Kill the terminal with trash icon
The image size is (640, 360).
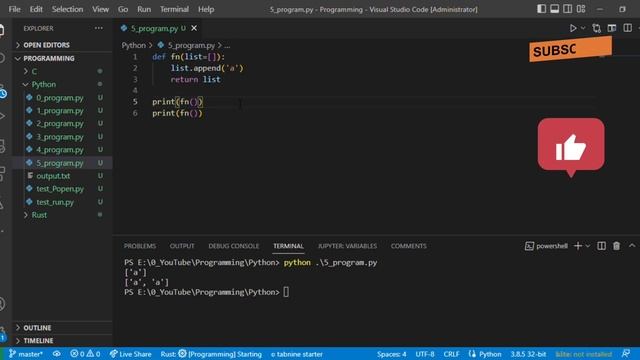616,246
